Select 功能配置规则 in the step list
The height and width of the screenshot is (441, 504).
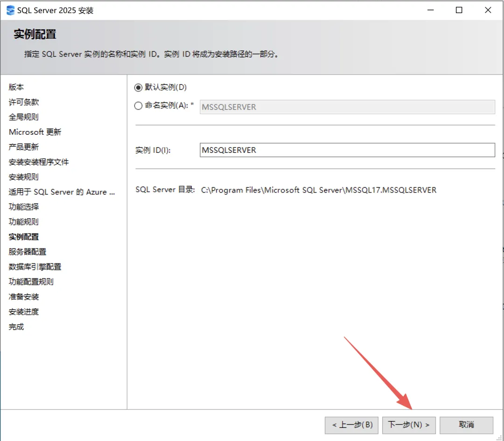pos(31,282)
